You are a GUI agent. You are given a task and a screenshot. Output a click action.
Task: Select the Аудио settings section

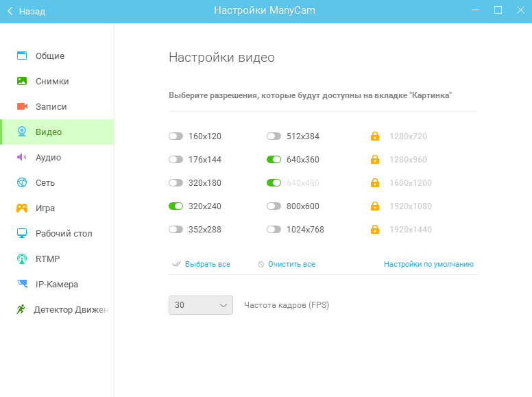point(57,157)
